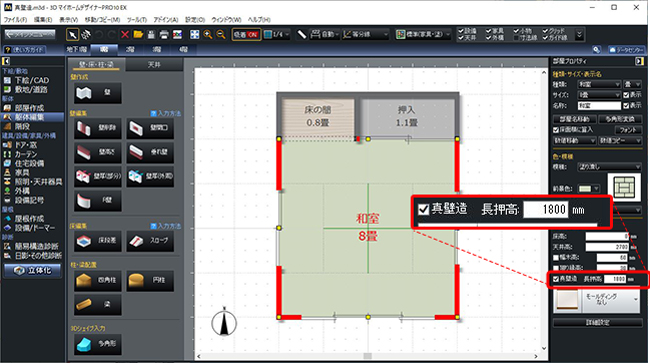Select the 壁 wall creation tool
This screenshot has width=650, height=363.
tap(98, 93)
